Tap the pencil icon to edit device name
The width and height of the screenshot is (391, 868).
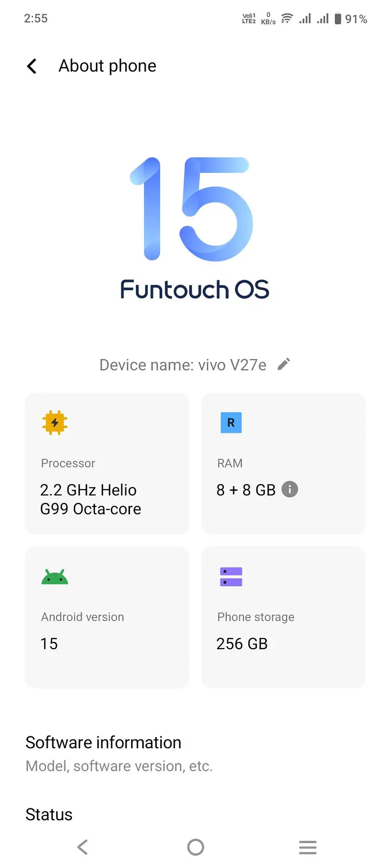pyautogui.click(x=283, y=364)
